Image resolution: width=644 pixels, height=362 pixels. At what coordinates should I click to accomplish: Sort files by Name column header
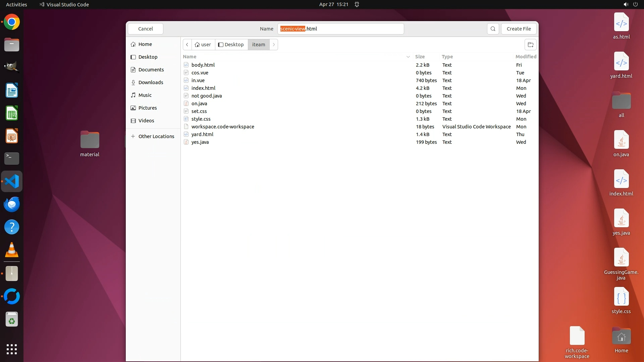pos(190,57)
